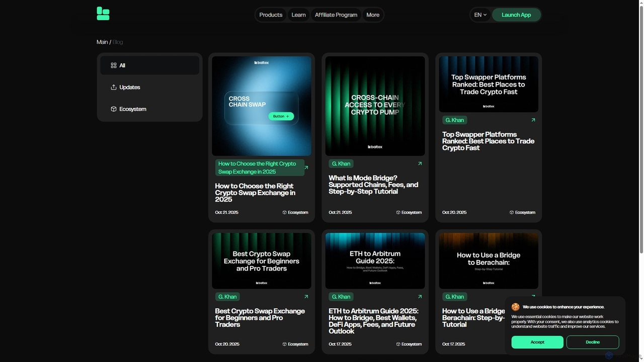644x362 pixels.
Task: Click Ecosystem label on Mode Bridge card
Action: [409, 213]
